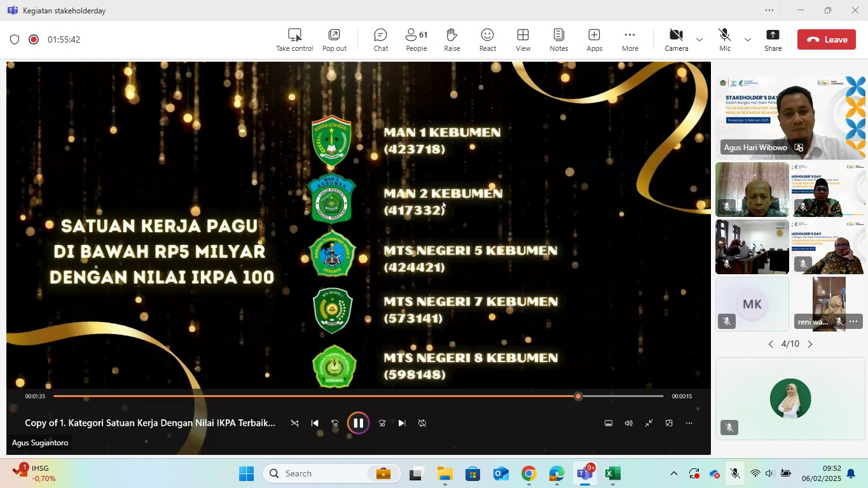Skip to the previous track

pos(315,423)
